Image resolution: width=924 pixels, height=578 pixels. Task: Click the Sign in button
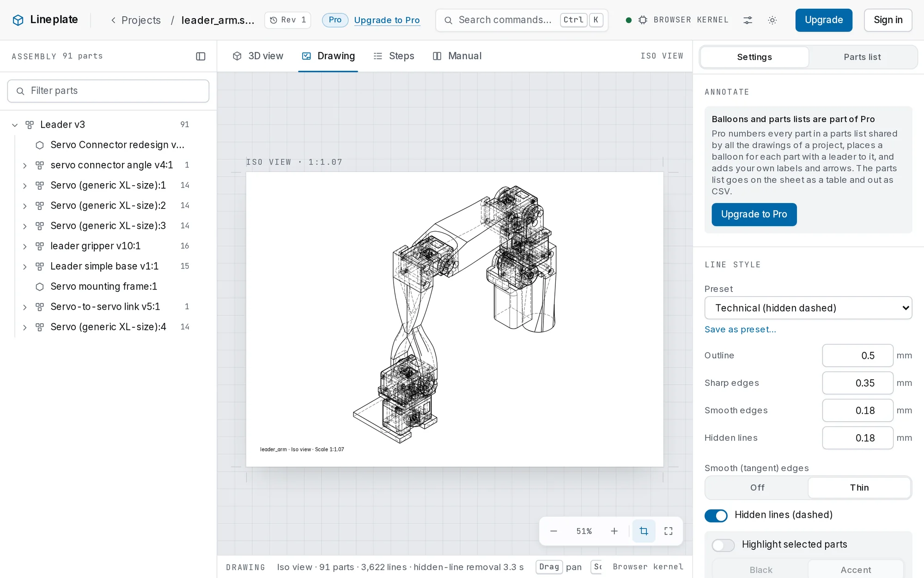[888, 20]
